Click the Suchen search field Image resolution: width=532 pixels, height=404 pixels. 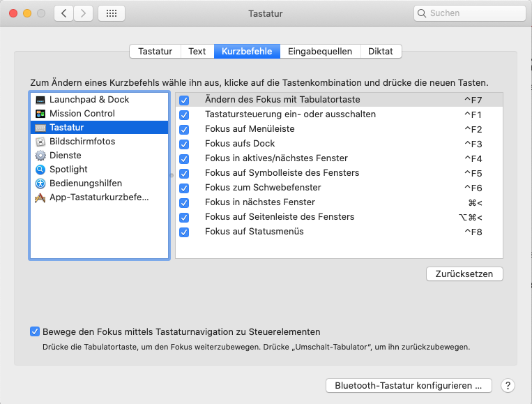tap(470, 13)
